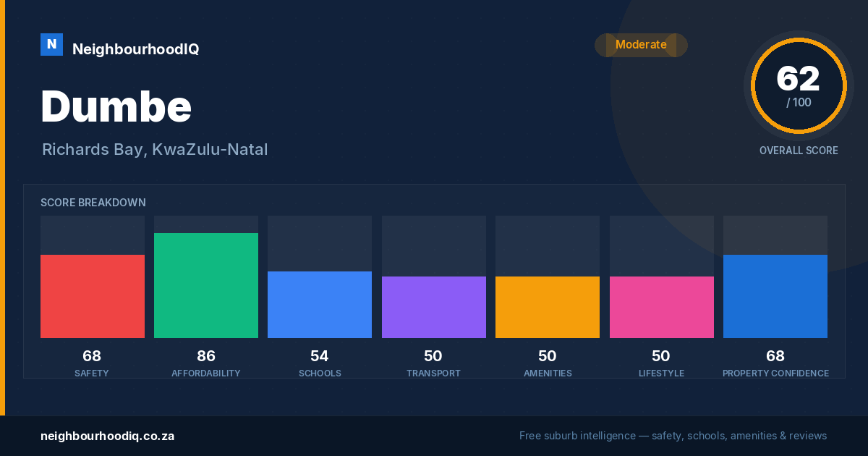The image size is (868, 456).
Task: Click the Safety label under 68
Action: (92, 373)
